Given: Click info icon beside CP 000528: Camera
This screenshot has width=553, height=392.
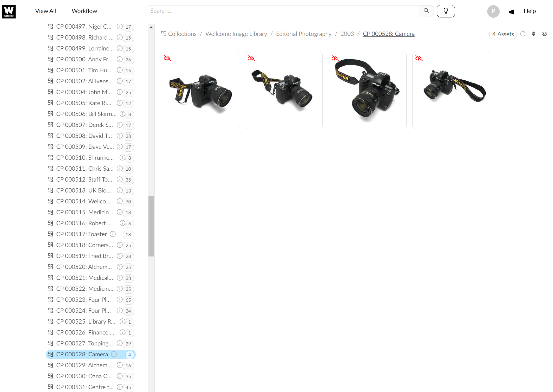Looking at the screenshot, I should (x=114, y=354).
